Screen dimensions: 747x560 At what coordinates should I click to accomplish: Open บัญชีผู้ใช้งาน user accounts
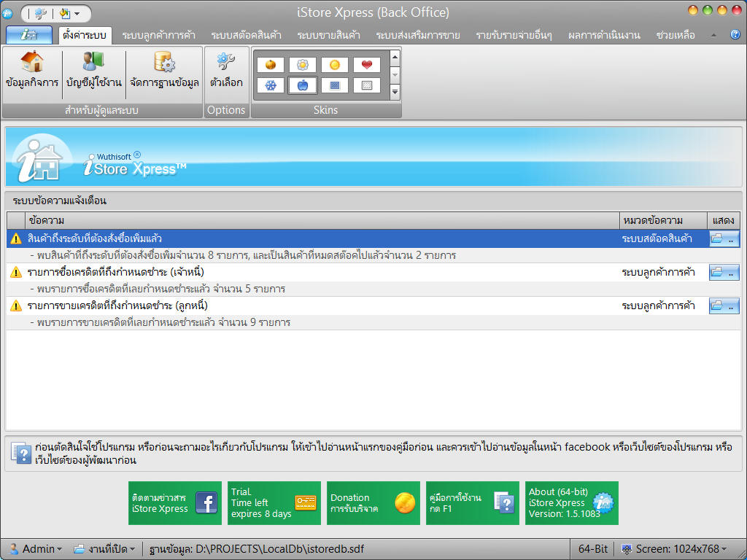point(94,70)
